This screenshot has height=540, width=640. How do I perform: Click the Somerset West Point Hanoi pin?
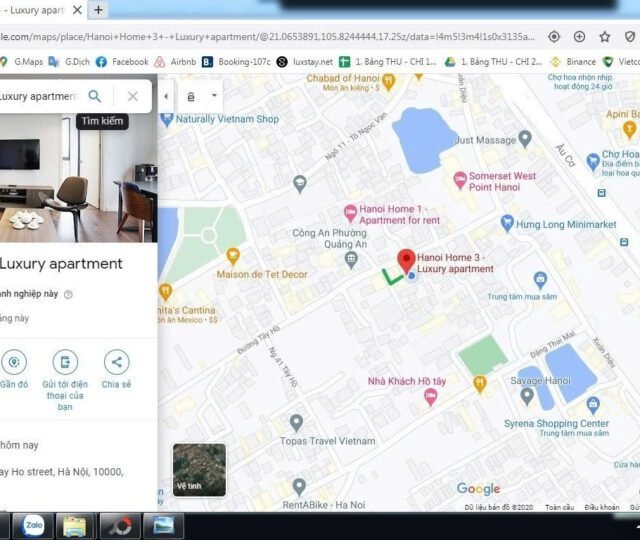click(457, 181)
